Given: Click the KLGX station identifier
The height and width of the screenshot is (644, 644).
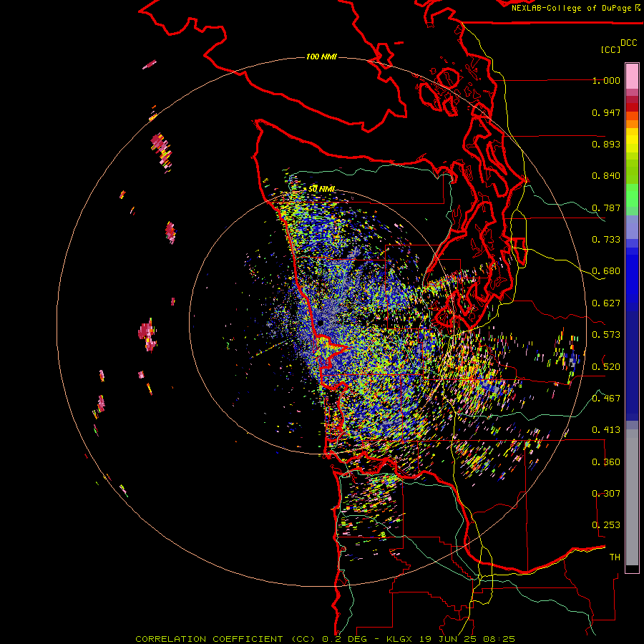Looking at the screenshot, I should 399,639.
